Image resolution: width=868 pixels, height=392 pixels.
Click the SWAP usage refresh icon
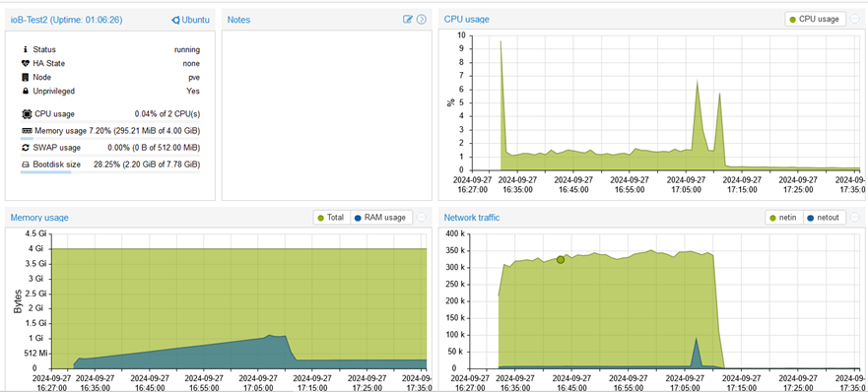tap(25, 148)
